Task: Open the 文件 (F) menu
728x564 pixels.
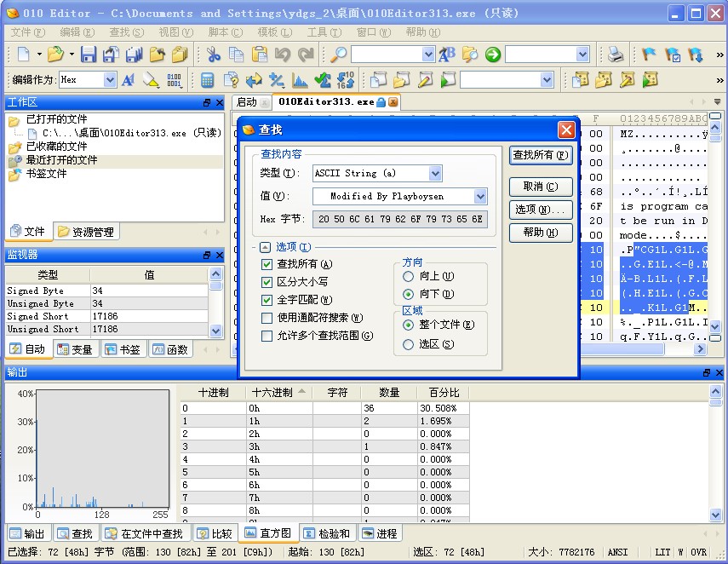Action: point(28,32)
